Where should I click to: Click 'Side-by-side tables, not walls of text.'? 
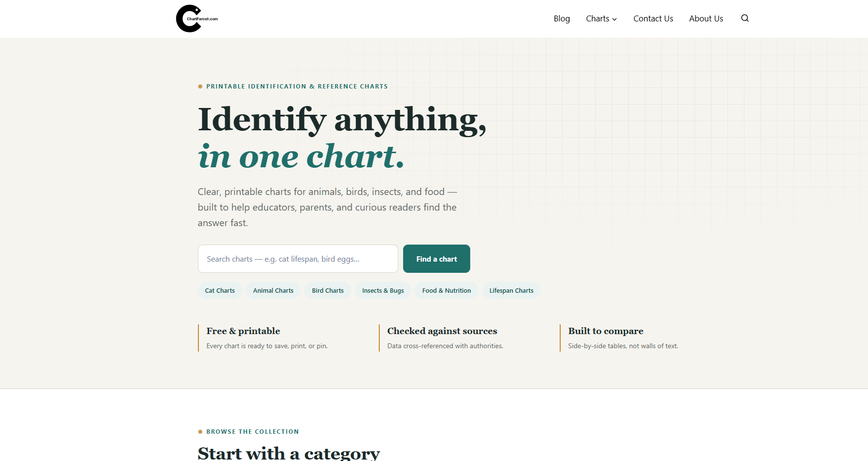(x=623, y=346)
